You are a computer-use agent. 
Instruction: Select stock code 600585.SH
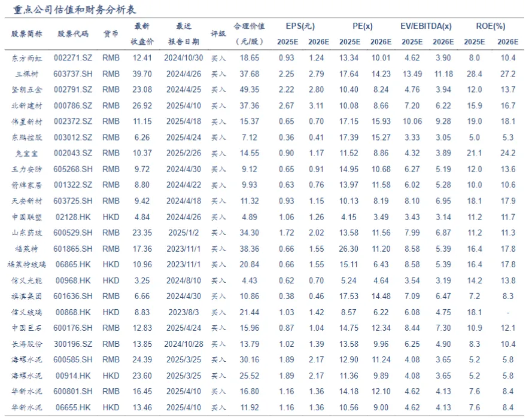[x=73, y=359]
